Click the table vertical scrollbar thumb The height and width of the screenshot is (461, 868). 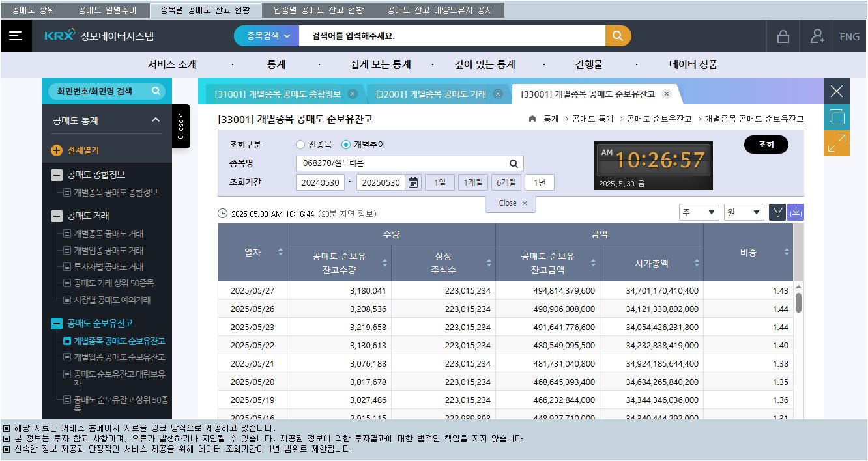click(798, 303)
